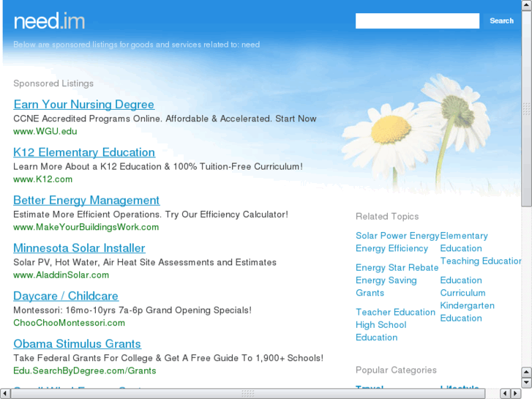
Task: Visit Edu.SearchByDegree.com/Grants link
Action: 85,370
